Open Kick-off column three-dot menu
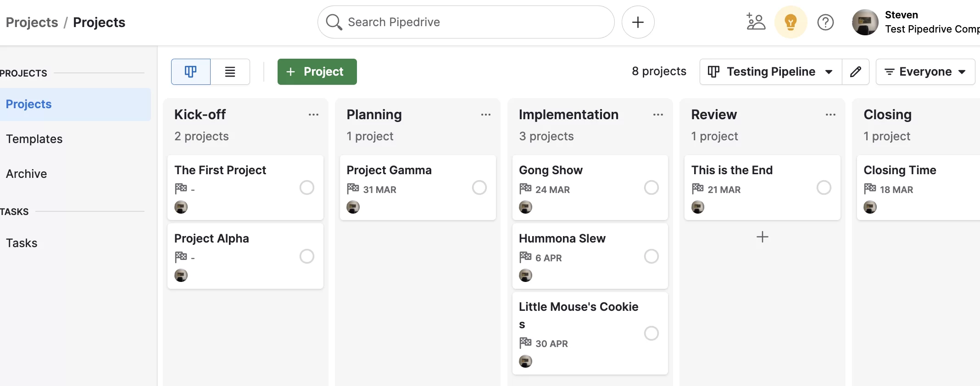Screen dimensions: 980x386 point(313,115)
